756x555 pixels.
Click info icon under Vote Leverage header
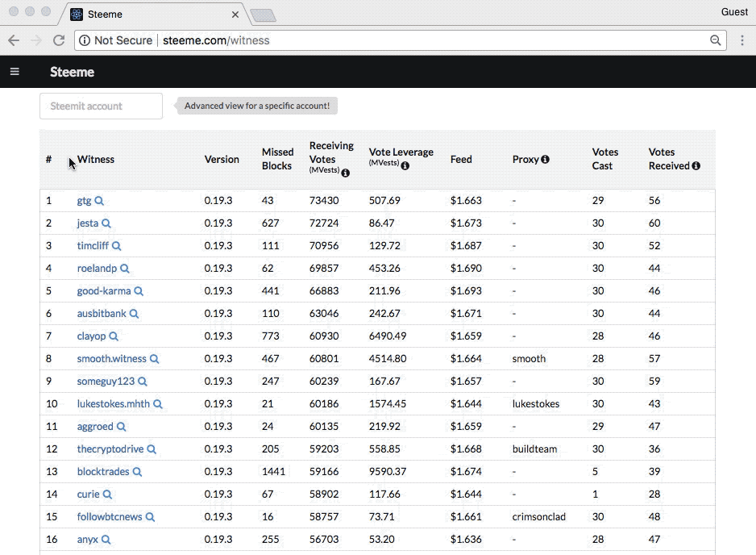pos(405,165)
